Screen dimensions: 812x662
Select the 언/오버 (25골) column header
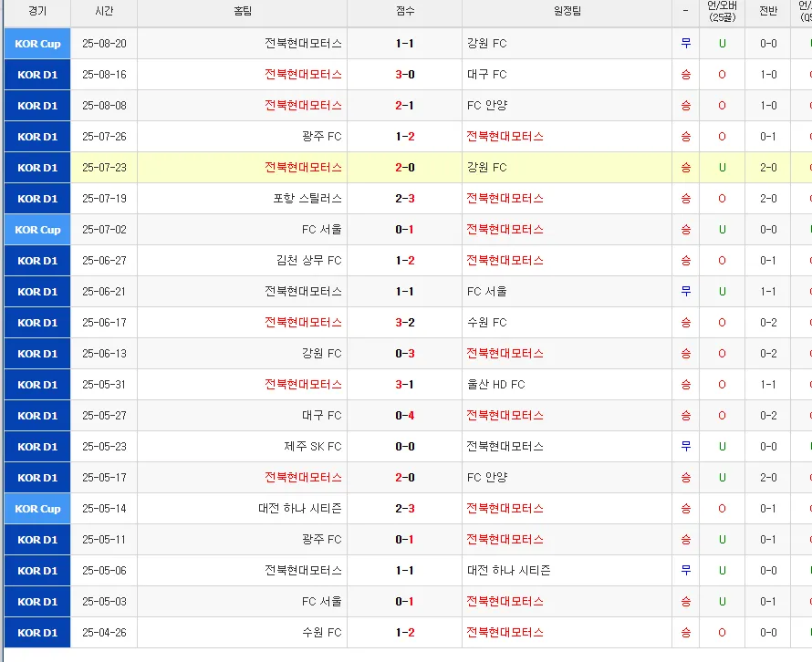(x=722, y=11)
